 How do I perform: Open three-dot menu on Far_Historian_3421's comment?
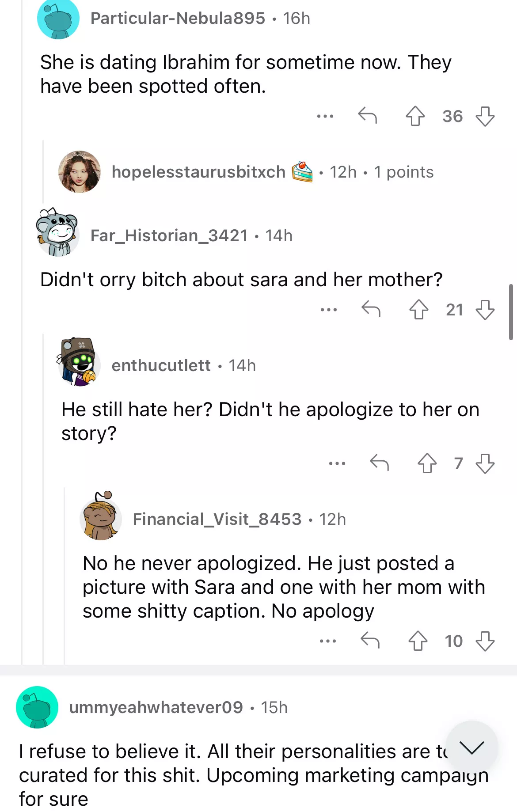click(x=329, y=310)
